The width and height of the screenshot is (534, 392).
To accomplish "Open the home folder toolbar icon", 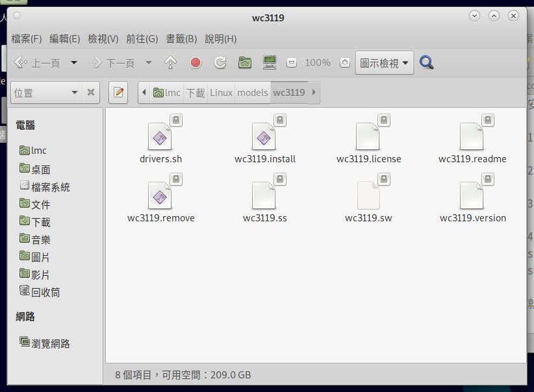I will click(x=244, y=62).
